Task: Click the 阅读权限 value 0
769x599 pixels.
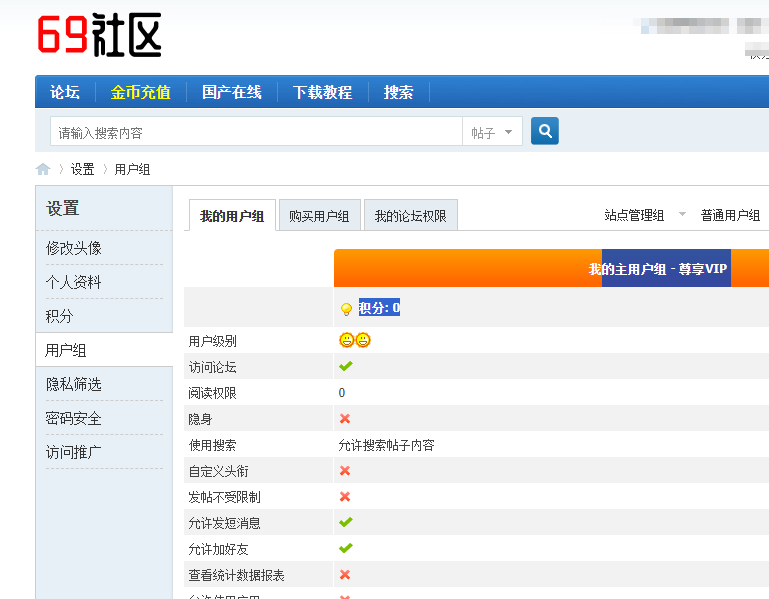Action: [x=342, y=392]
